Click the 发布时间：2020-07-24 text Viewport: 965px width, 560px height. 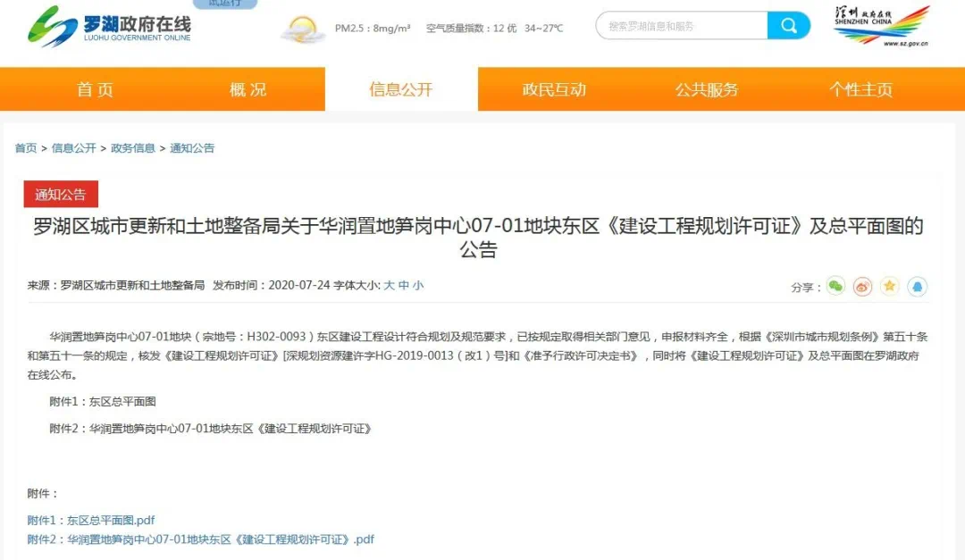coord(272,286)
